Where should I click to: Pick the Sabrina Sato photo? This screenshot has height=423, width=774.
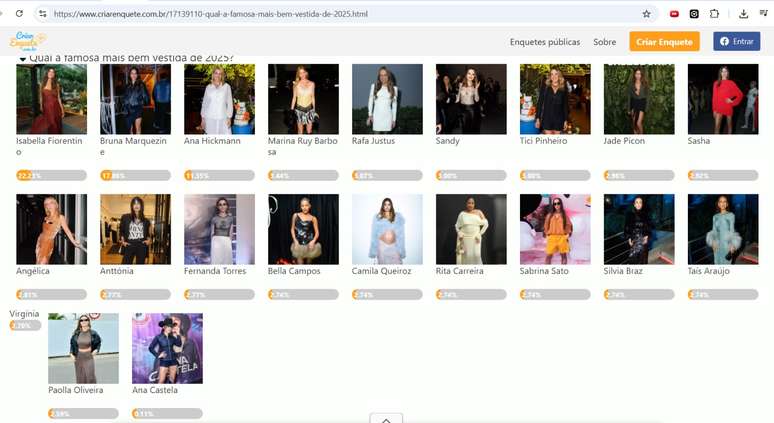point(555,229)
